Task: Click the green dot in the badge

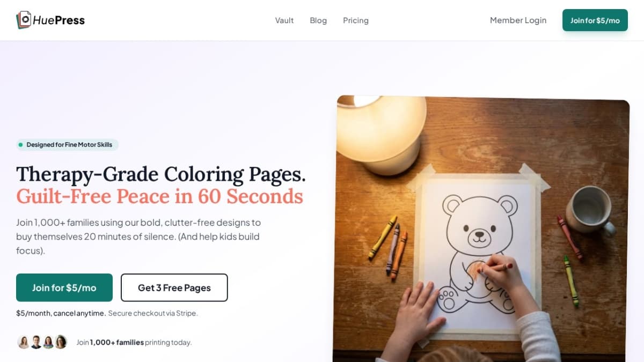Action: (x=21, y=145)
